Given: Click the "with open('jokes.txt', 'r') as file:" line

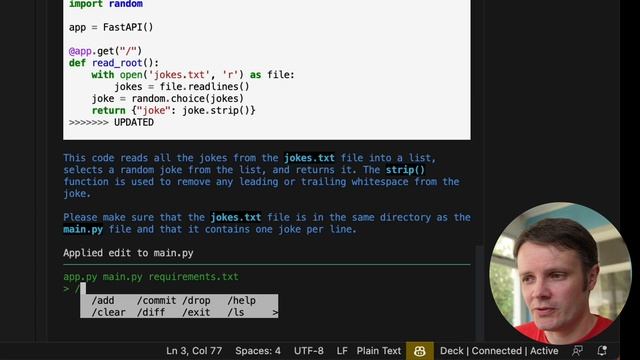Looking at the screenshot, I should (x=193, y=75).
